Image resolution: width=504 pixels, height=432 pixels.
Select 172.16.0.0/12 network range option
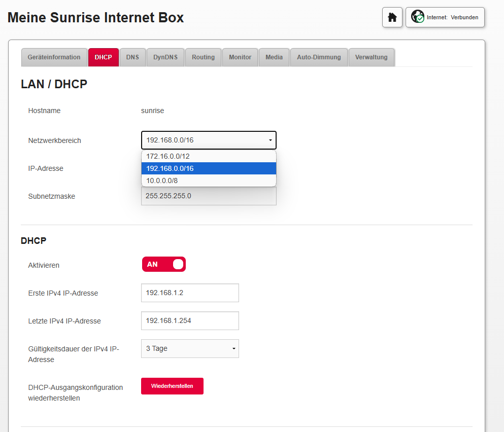point(208,156)
